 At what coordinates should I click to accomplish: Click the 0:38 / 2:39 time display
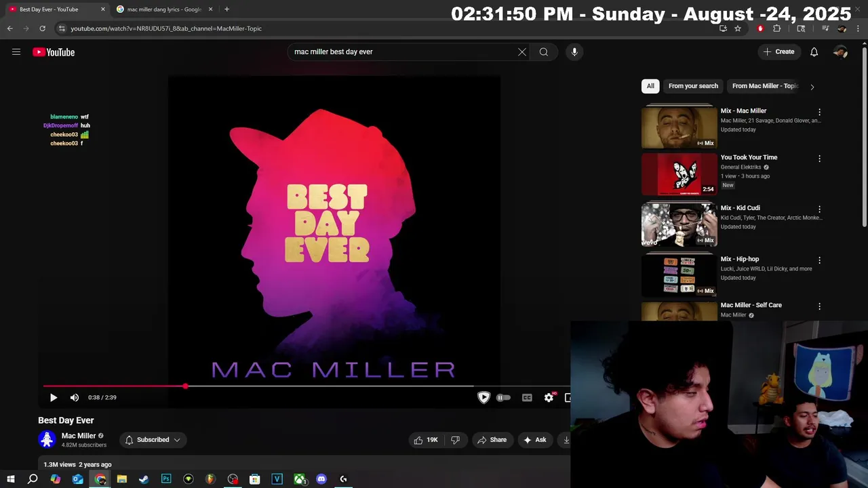click(102, 397)
